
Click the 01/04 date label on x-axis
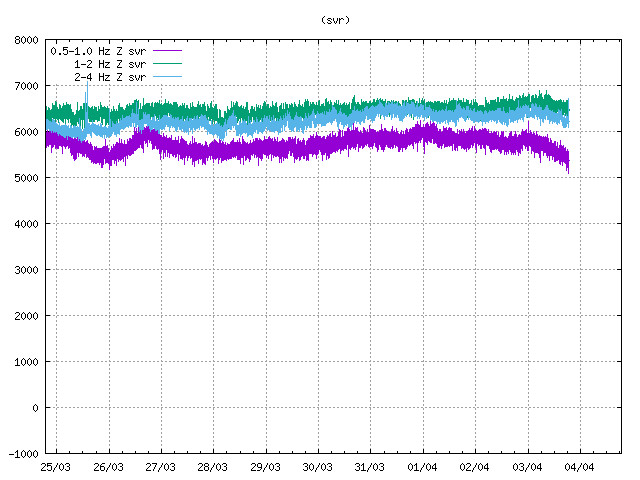tap(422, 467)
